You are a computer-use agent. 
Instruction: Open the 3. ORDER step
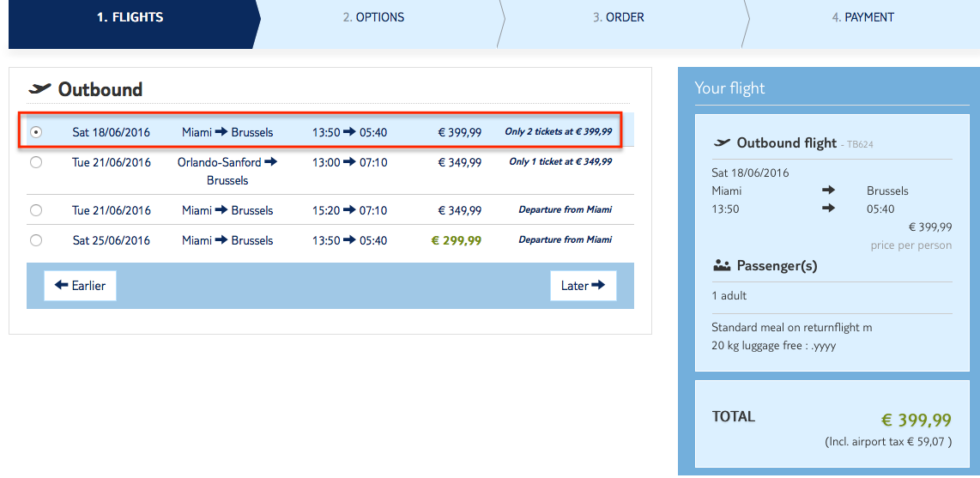pos(619,17)
